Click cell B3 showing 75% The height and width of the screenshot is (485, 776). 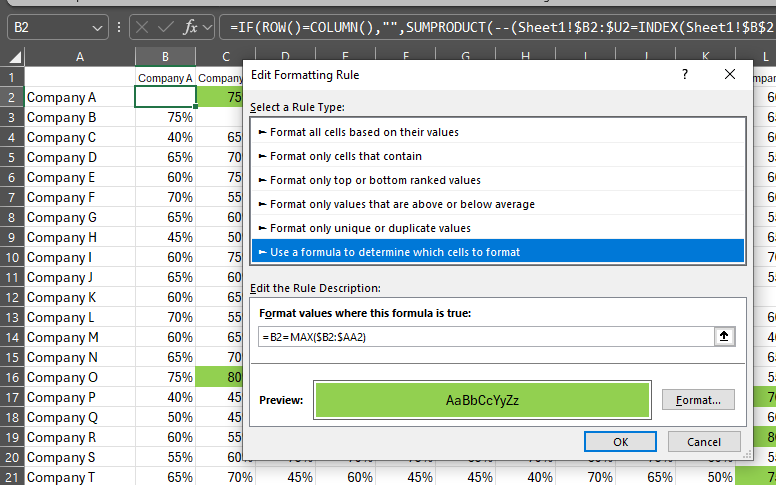click(165, 117)
